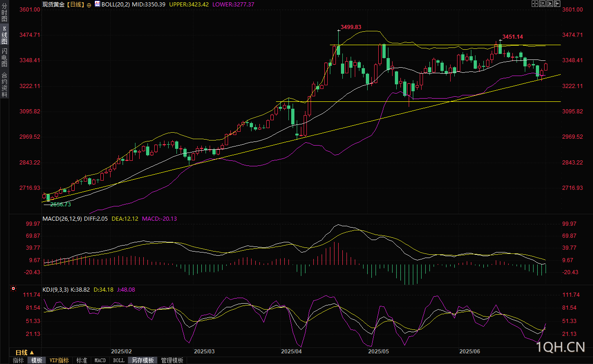Image resolution: width=593 pixels, height=364 pixels.
Task: Click the second chart toolbar icon with vertical axis
Action: pyautogui.click(x=542, y=4)
